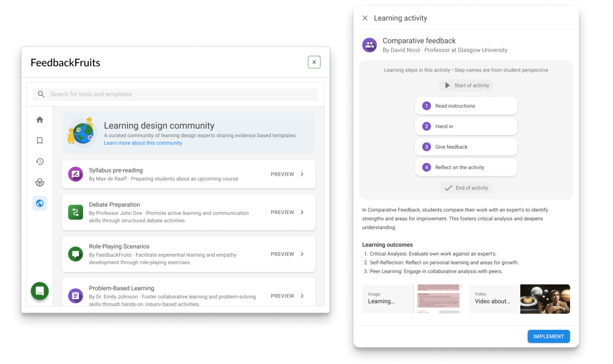Screen dimensions: 613x364
Task: Click the Start of activity play icon
Action: coord(447,85)
